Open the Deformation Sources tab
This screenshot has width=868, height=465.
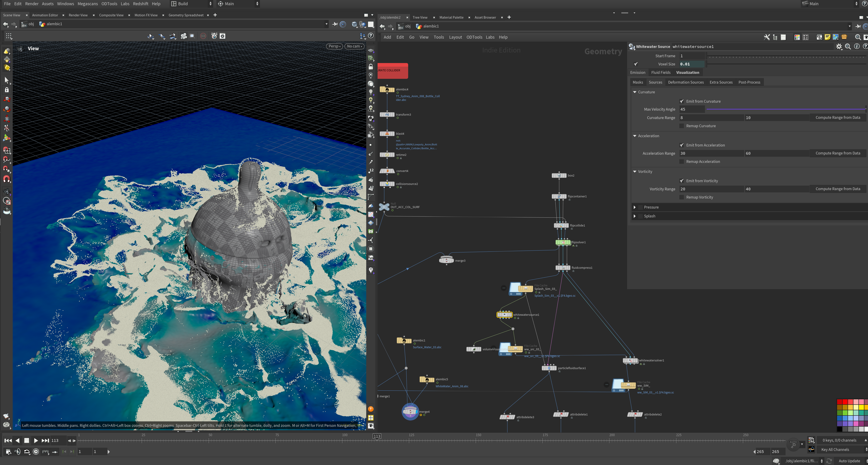686,82
